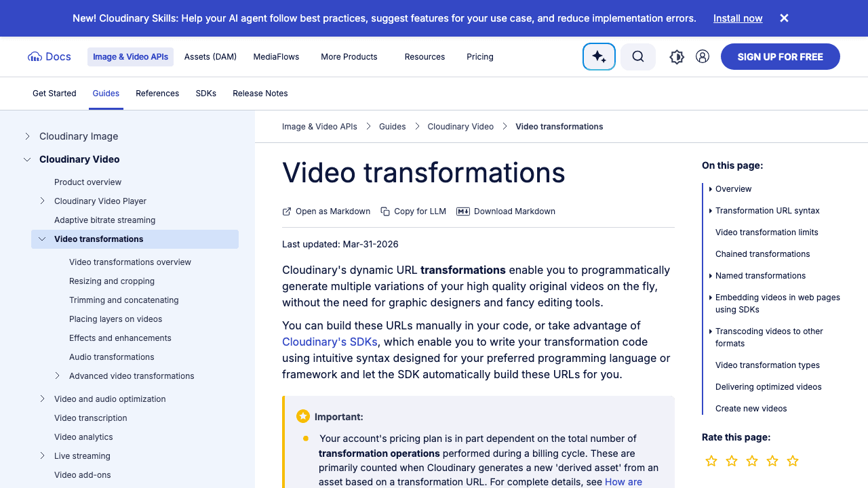The width and height of the screenshot is (868, 488).
Task: Select Resizing and cropping in sidebar
Action: tap(111, 281)
